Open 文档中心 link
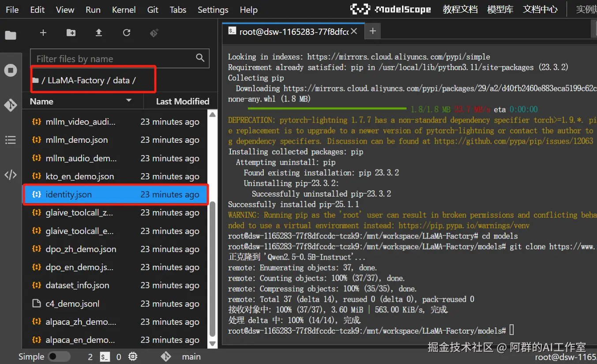 pos(540,9)
